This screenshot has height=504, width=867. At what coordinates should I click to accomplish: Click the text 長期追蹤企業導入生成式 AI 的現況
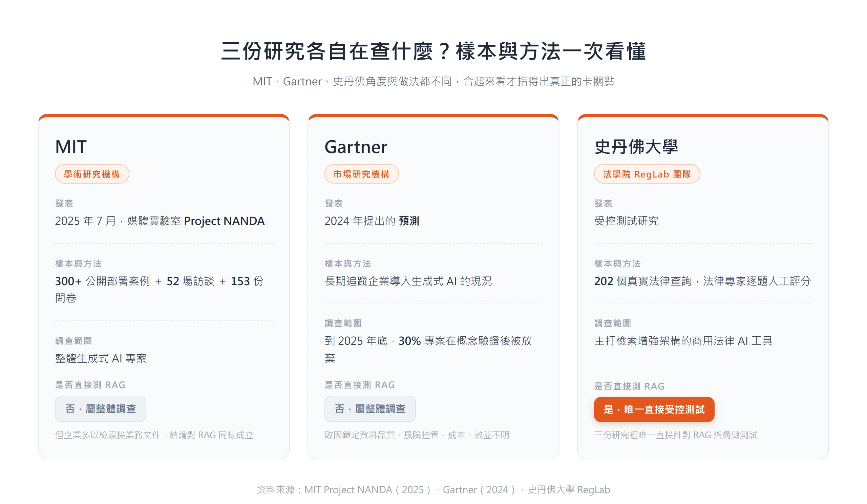click(408, 281)
